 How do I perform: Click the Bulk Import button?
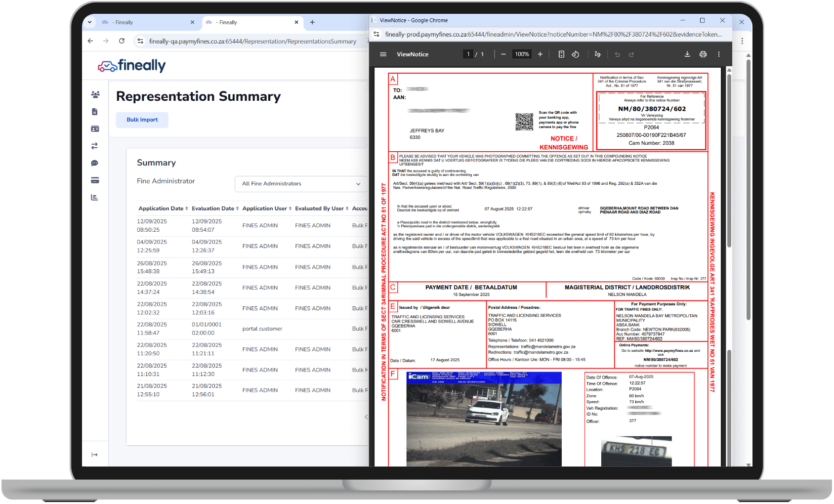[142, 120]
